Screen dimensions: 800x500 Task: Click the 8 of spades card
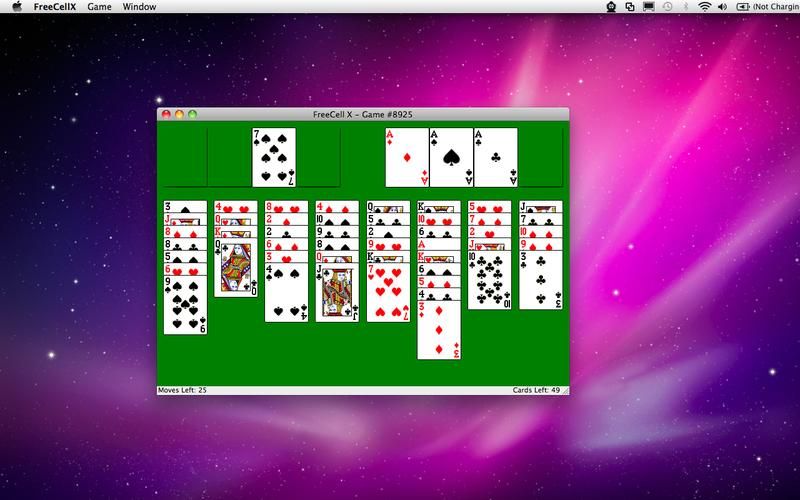point(337,244)
